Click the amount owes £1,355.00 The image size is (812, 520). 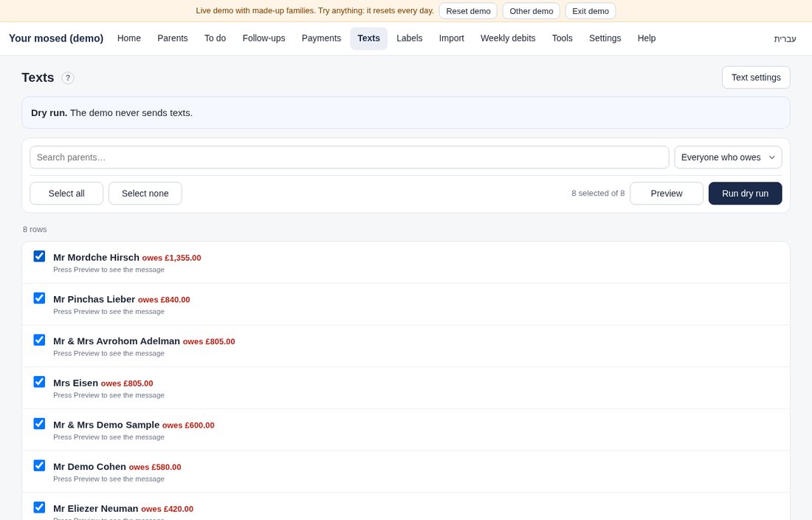(x=171, y=258)
